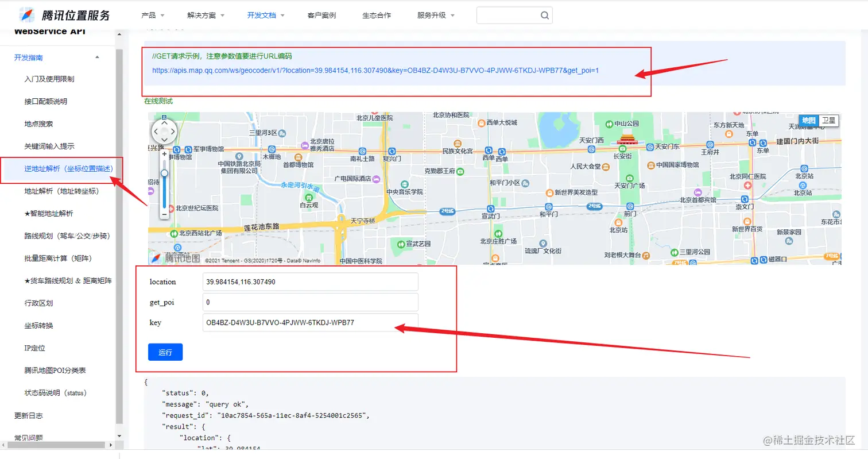Select 地点搜索 in sidebar

[x=39, y=124]
